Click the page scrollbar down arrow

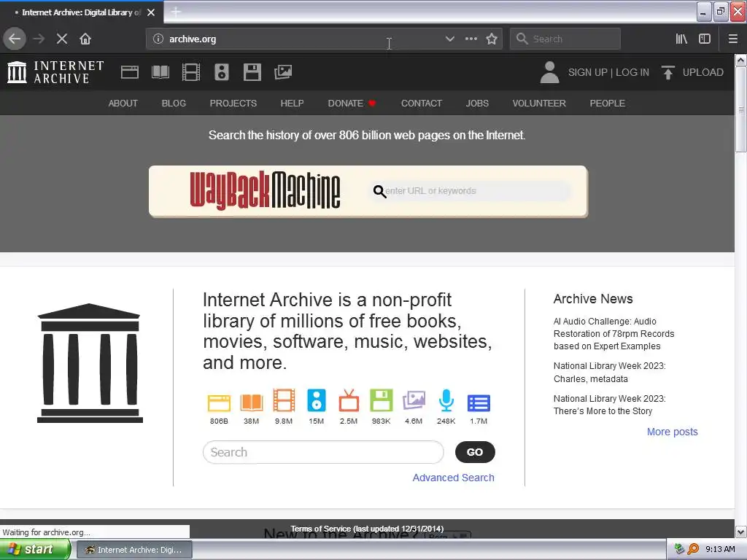[x=740, y=532]
